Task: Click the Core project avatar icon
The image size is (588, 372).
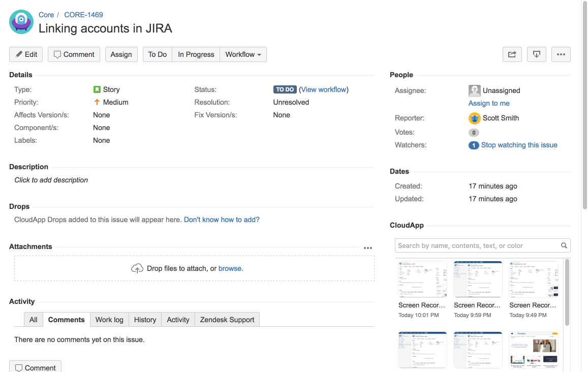Action: click(x=21, y=22)
